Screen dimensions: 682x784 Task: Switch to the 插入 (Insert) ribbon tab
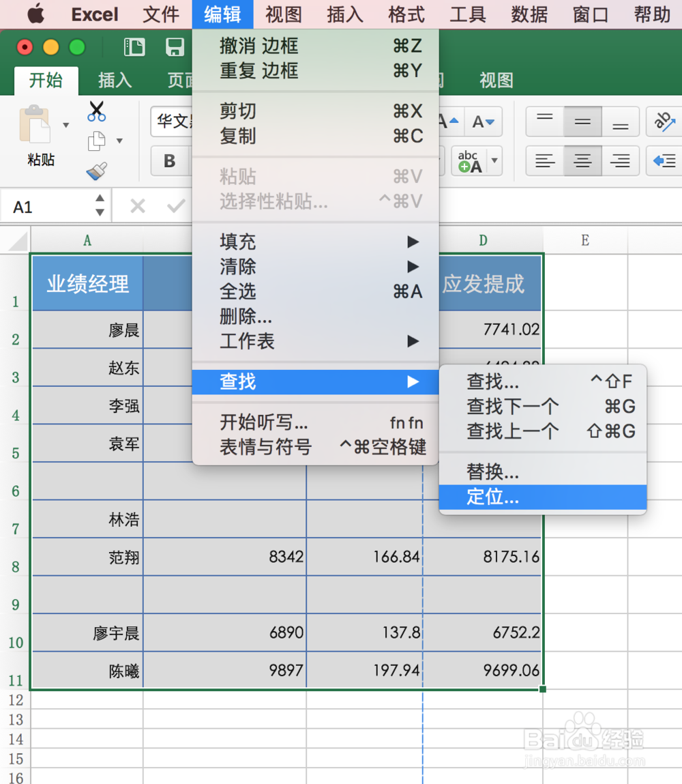coord(114,80)
